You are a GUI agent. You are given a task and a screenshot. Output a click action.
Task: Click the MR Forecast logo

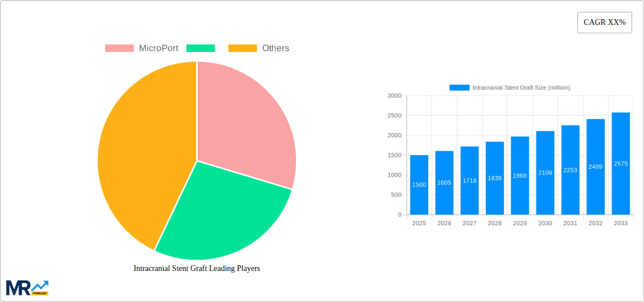[27, 287]
